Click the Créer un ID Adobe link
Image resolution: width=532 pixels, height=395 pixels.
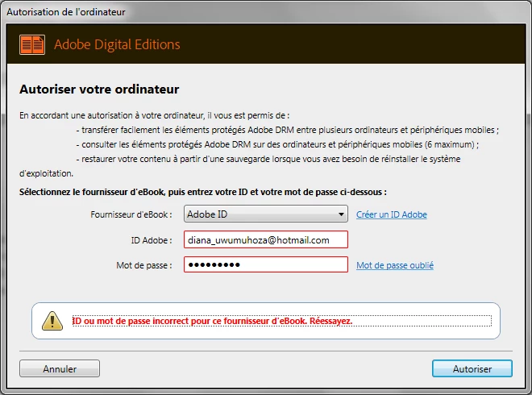(392, 214)
